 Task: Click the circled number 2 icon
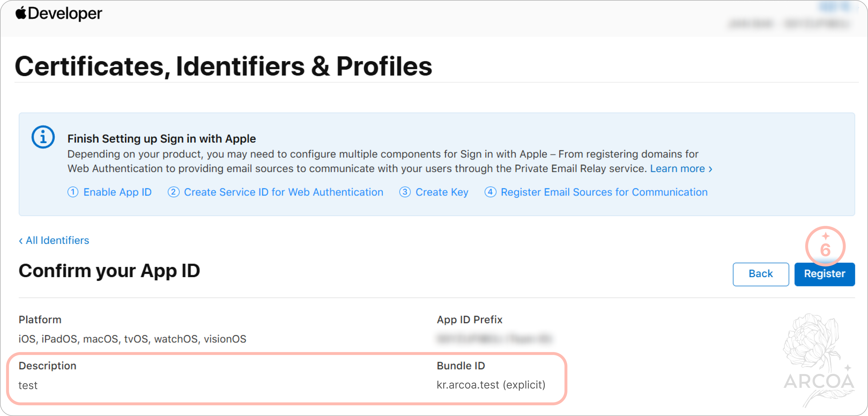174,192
